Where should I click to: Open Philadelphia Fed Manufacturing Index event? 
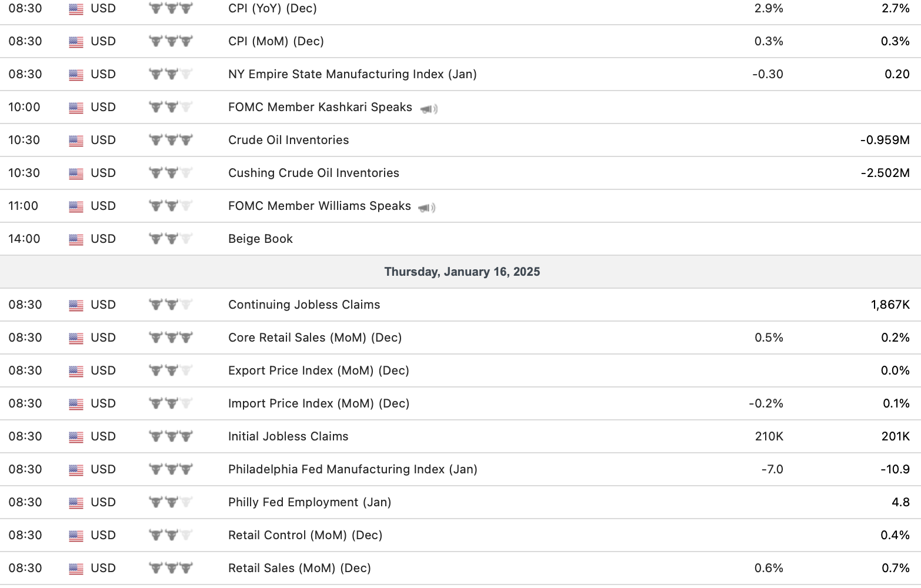352,469
